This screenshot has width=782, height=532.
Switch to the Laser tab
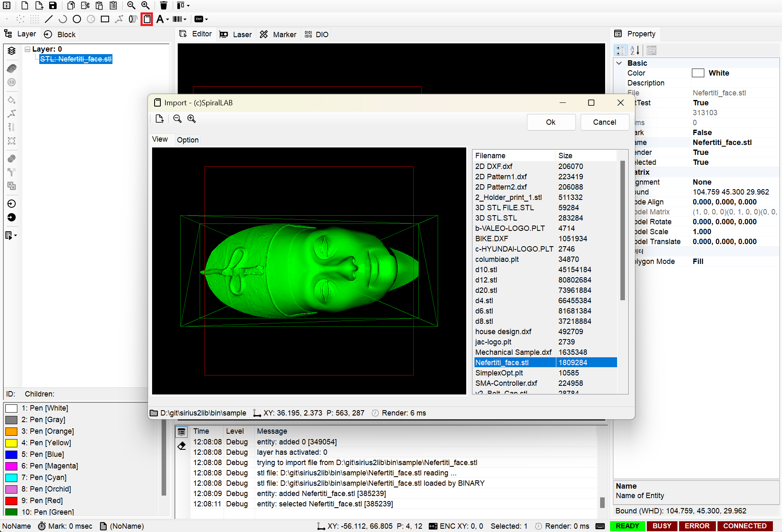(236, 34)
